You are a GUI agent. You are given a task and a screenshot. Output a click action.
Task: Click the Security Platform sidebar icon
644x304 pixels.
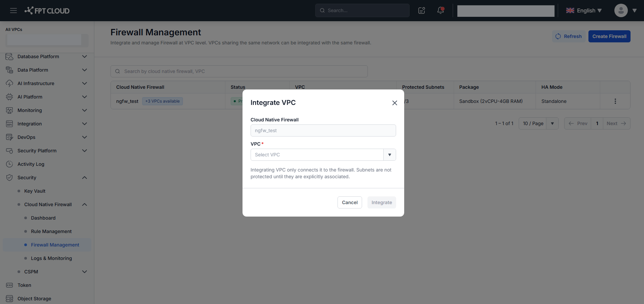(x=9, y=151)
